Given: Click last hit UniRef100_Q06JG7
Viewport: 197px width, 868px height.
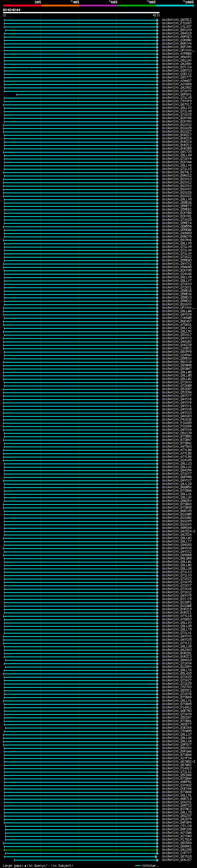Looking at the screenshot, I should click(177, 860).
